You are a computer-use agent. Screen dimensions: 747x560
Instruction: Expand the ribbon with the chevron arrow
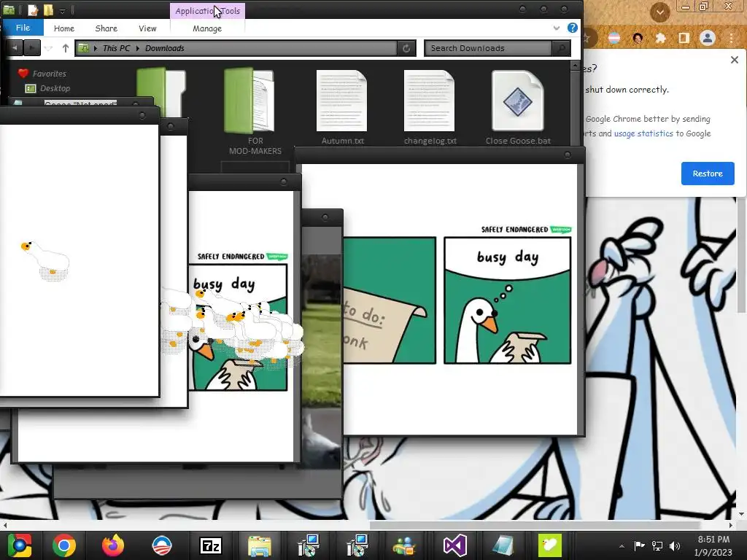(556, 28)
